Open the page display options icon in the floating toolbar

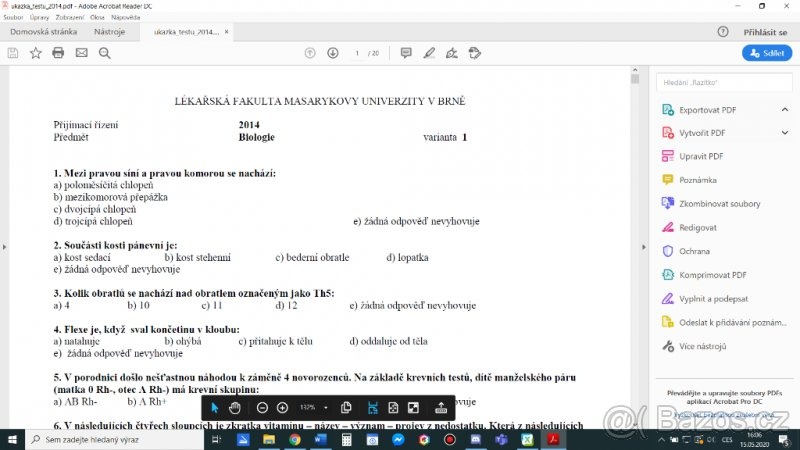pos(346,408)
